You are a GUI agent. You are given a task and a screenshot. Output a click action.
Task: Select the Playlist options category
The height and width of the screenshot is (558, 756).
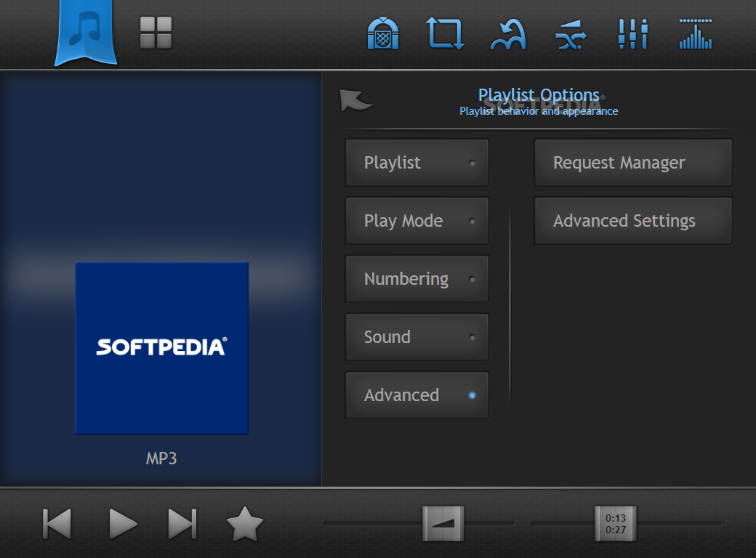point(417,163)
